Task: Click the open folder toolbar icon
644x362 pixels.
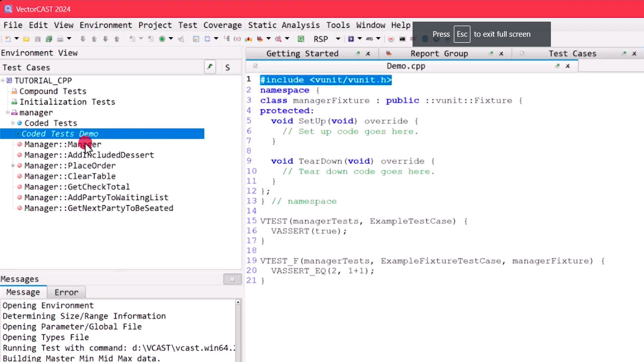Action: click(26, 39)
